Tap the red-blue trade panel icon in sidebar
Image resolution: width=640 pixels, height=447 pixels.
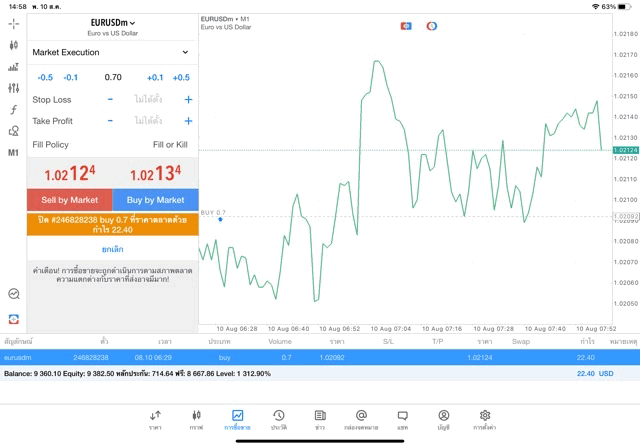[x=14, y=319]
